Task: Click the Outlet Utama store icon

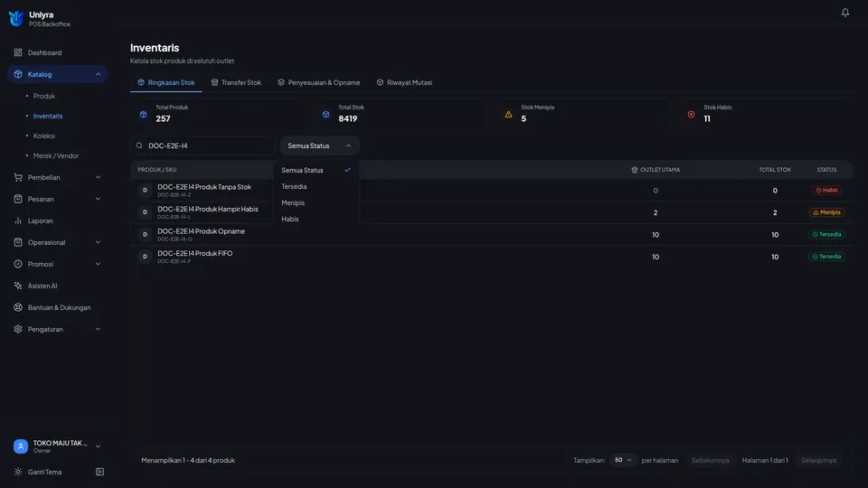Action: [x=635, y=170]
